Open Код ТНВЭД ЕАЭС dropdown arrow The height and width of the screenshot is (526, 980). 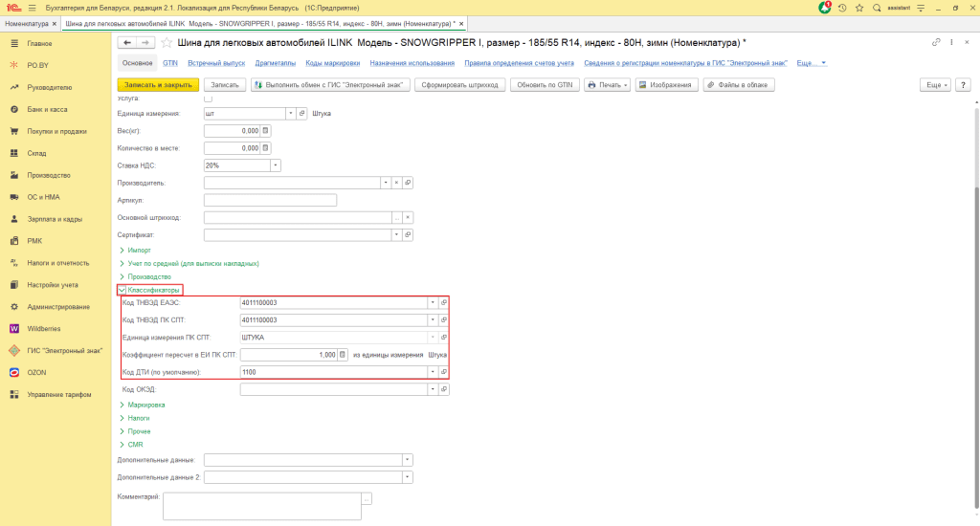(x=433, y=302)
